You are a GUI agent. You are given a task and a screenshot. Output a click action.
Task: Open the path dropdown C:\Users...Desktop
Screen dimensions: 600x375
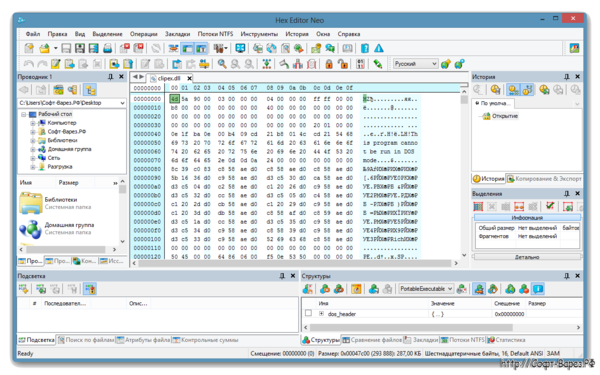(x=122, y=103)
